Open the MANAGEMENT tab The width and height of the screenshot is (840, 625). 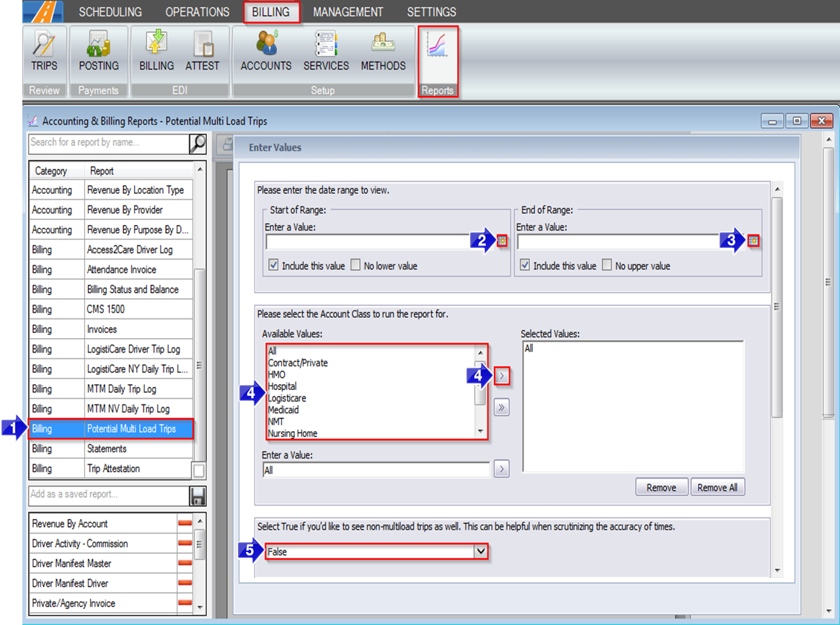click(x=348, y=12)
